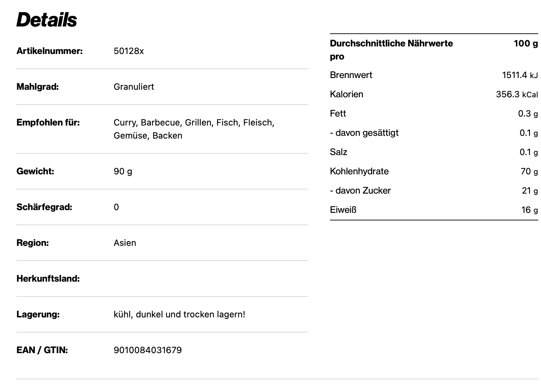Click the recommended uses text starting with Curry
This screenshot has width=541, height=392.
pos(194,129)
